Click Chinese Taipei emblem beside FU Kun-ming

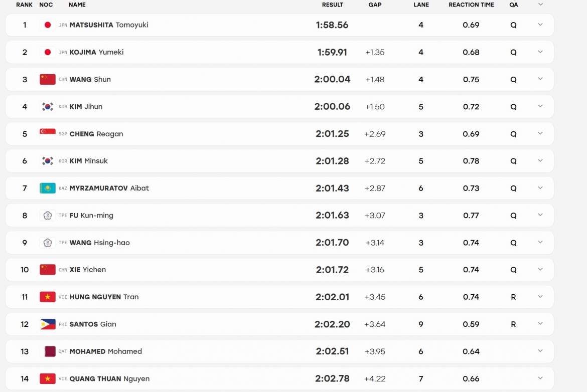(48, 216)
